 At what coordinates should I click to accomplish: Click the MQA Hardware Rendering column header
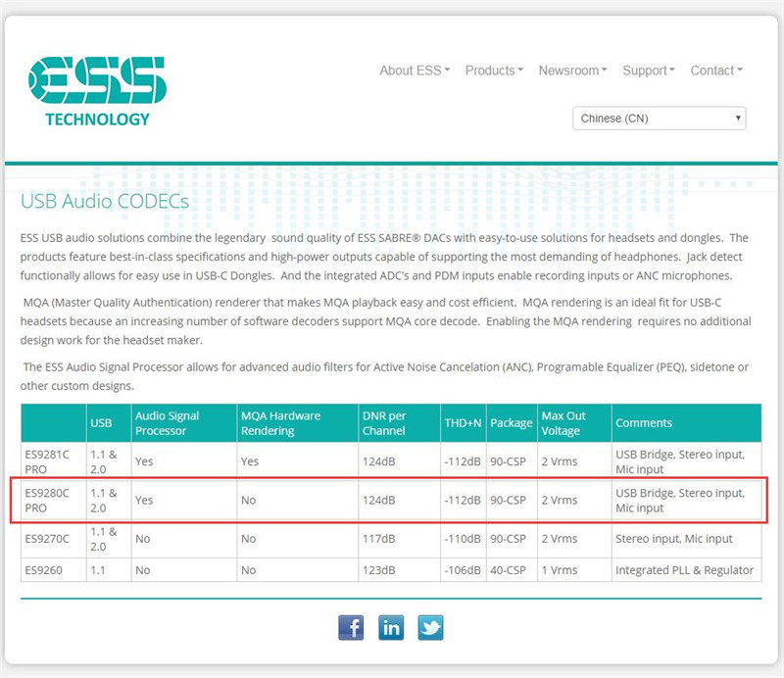280,423
